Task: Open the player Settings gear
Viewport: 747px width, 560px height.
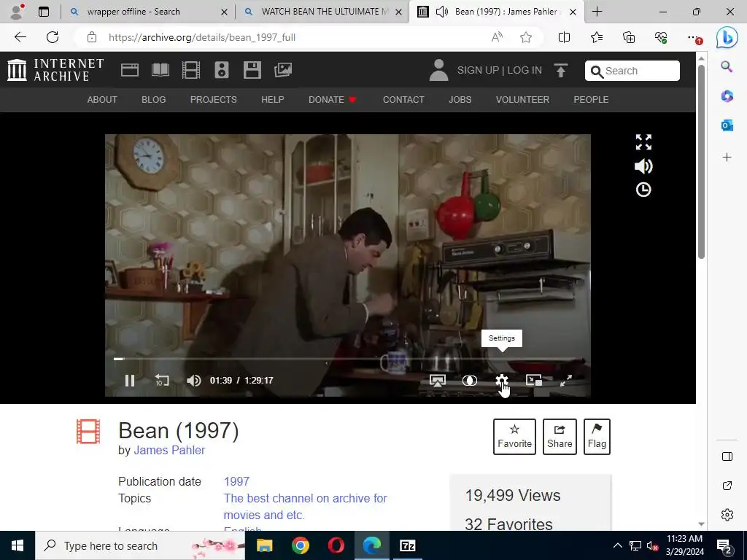Action: pyautogui.click(x=502, y=381)
